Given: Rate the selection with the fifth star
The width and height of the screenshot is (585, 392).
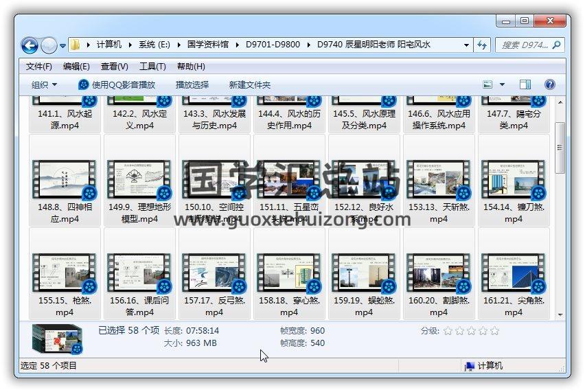Looking at the screenshot, I should point(494,331).
